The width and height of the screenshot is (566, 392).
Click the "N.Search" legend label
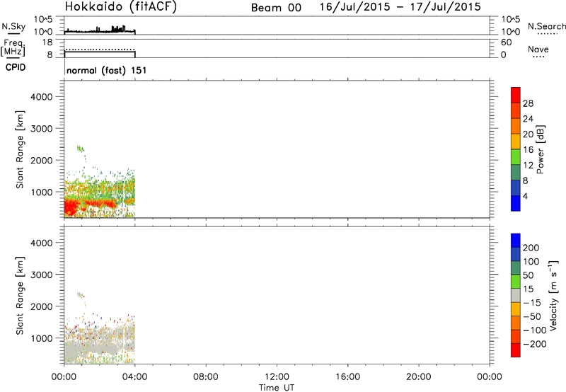pos(546,26)
